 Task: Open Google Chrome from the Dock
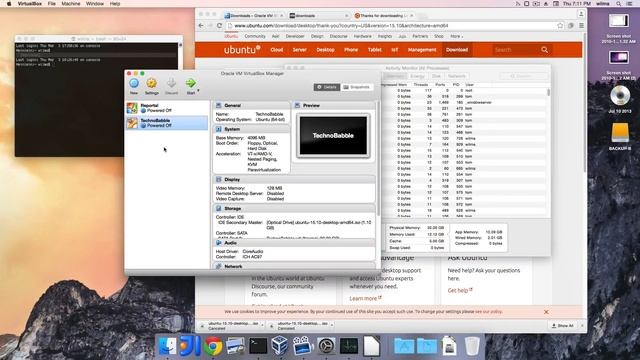point(213,346)
